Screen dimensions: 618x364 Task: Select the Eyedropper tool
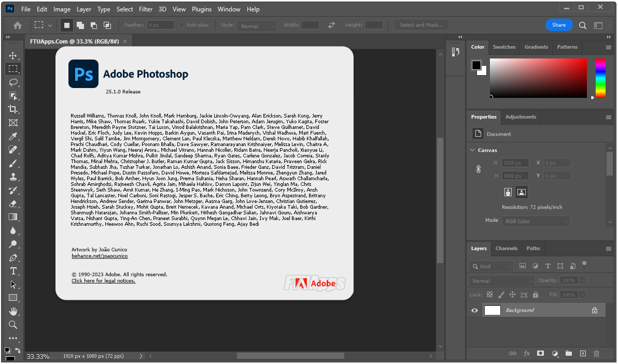pyautogui.click(x=13, y=136)
